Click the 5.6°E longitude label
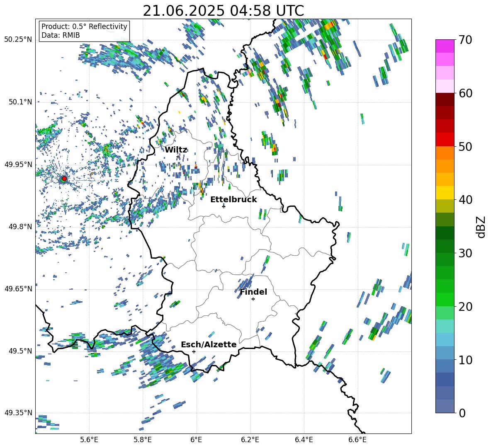491x448 pixels. pyautogui.click(x=89, y=440)
